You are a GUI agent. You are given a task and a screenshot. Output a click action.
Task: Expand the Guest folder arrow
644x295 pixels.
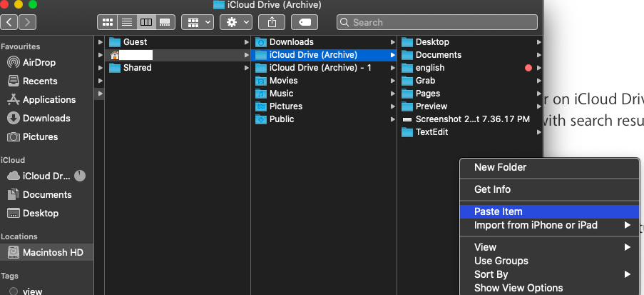click(x=247, y=42)
